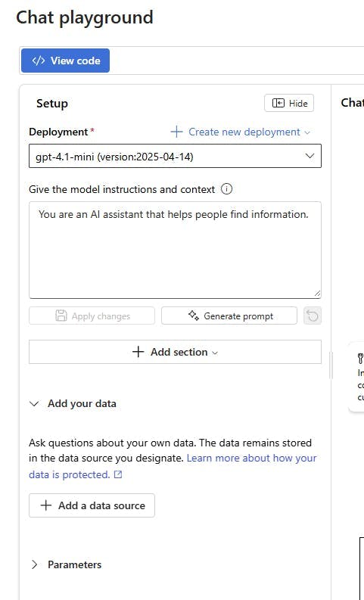
Task: Click inside the model instructions text area
Action: pyautogui.click(x=175, y=250)
